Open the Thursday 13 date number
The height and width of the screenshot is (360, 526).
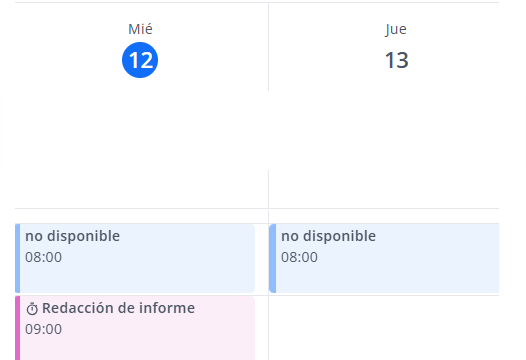[x=396, y=60]
